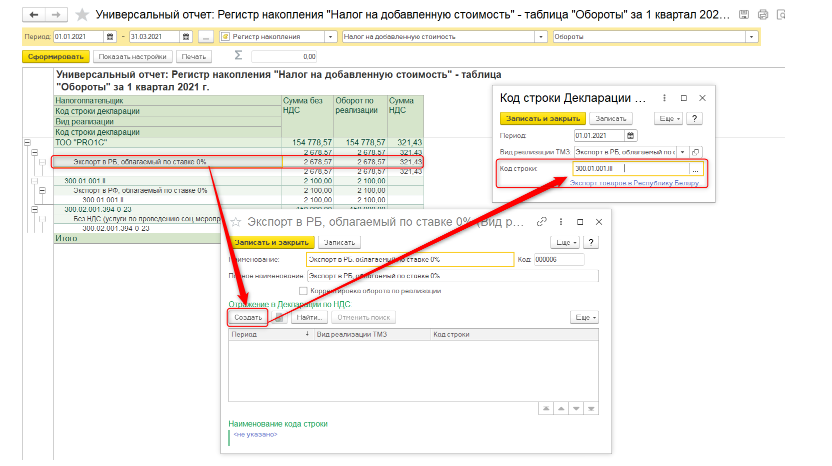Open Еще menu in Код строки dialog
832x466 pixels.
(x=670, y=118)
